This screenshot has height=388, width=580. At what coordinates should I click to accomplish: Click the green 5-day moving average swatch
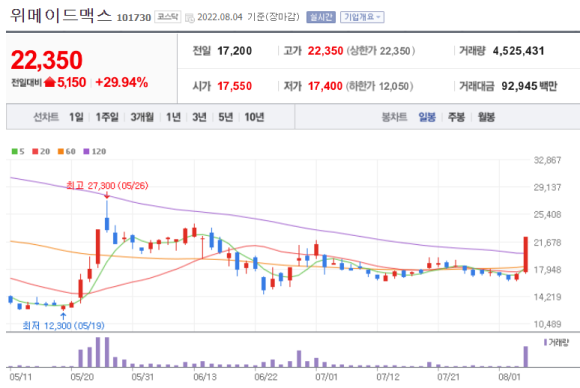pyautogui.click(x=14, y=151)
